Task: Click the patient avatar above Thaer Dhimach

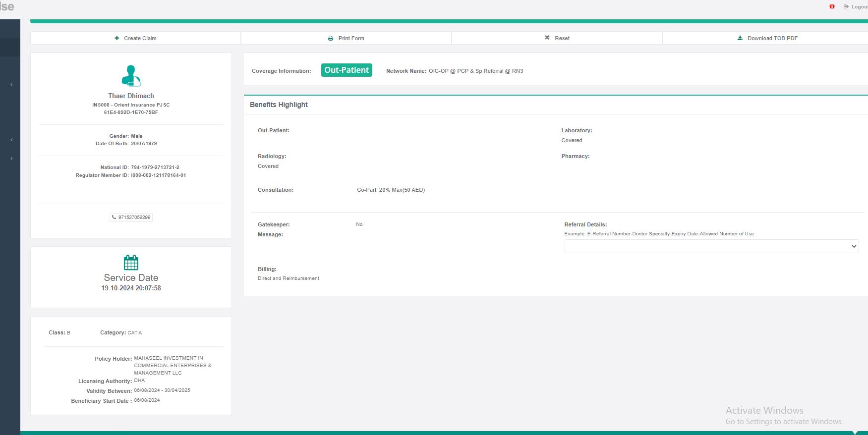Action: point(131,76)
